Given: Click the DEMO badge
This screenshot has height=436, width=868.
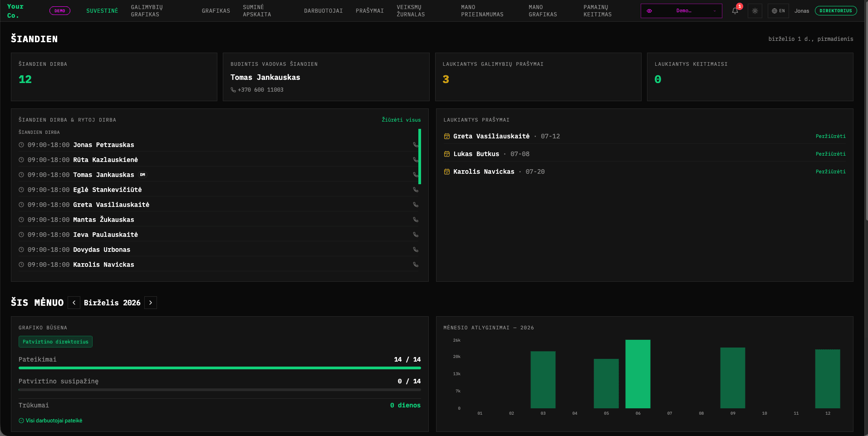Looking at the screenshot, I should pos(60,11).
